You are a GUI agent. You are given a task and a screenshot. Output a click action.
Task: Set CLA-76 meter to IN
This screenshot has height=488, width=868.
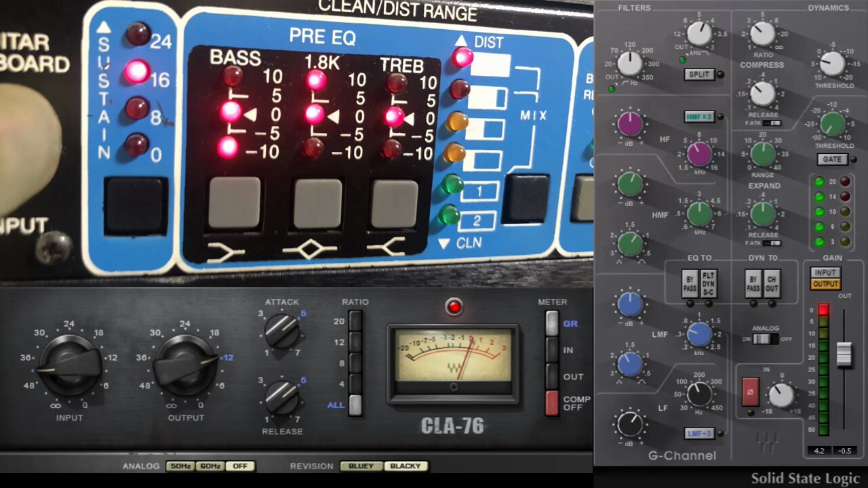click(x=552, y=350)
